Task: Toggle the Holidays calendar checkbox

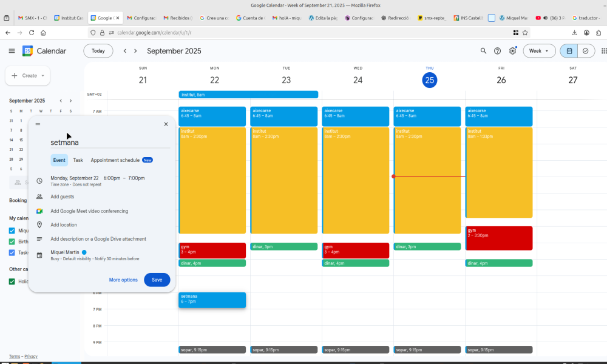Action: pyautogui.click(x=12, y=281)
